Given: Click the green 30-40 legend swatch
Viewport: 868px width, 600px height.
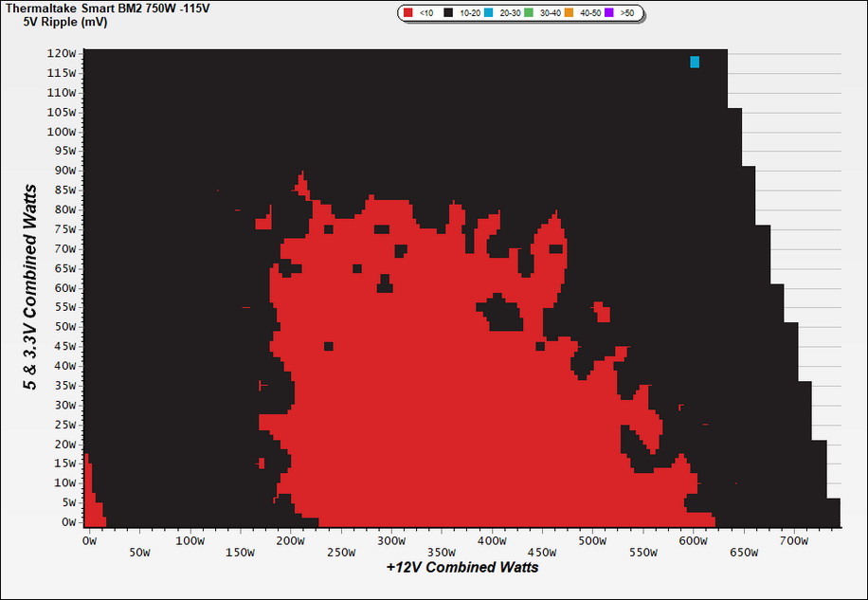Looking at the screenshot, I should click(x=529, y=12).
